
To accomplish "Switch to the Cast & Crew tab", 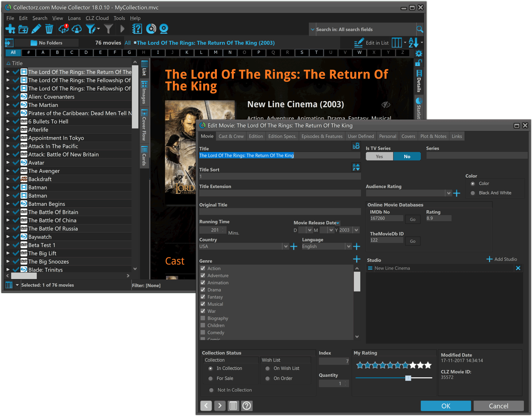I will click(x=231, y=136).
